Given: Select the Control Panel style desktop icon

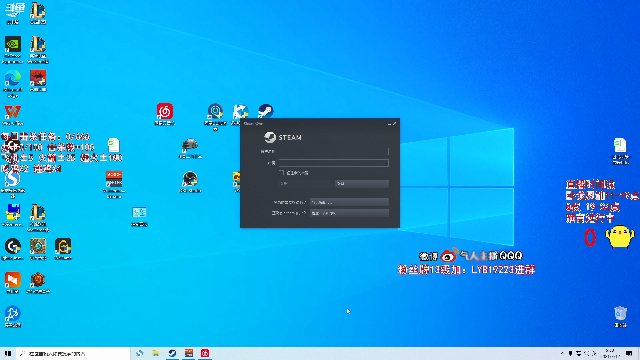Looking at the screenshot, I should pos(139,216).
